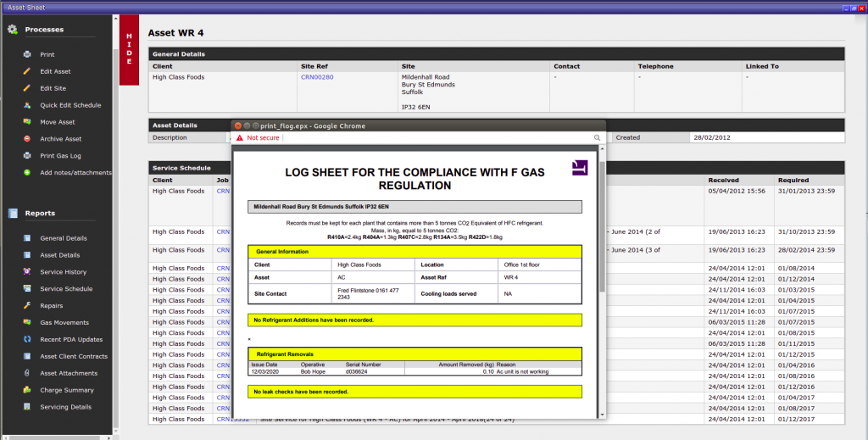The height and width of the screenshot is (440, 868).
Task: Open the Service History report
Action: pos(63,272)
